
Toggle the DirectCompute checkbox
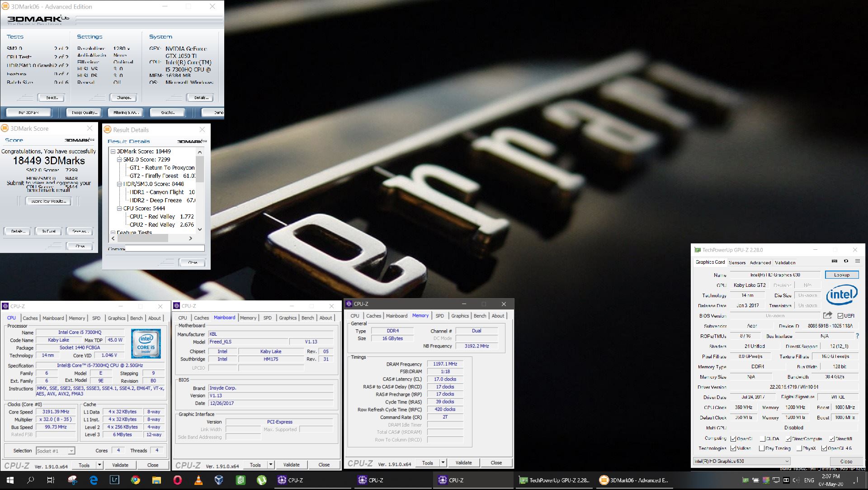(x=788, y=438)
